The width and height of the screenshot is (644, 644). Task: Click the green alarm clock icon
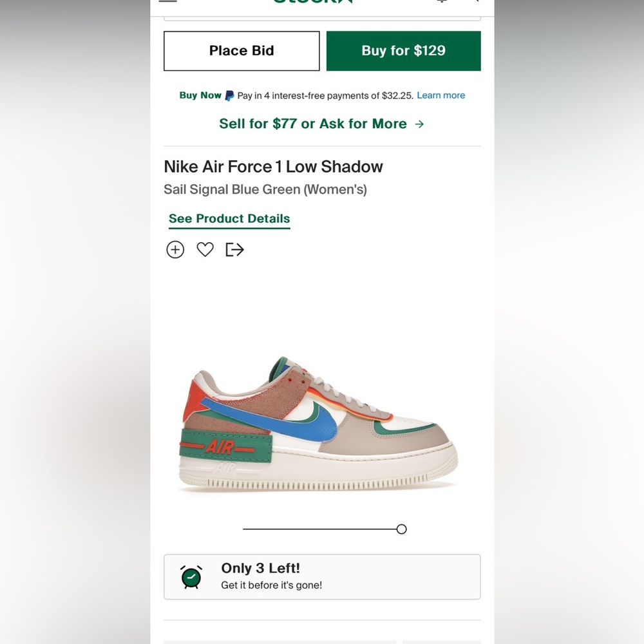point(191,577)
